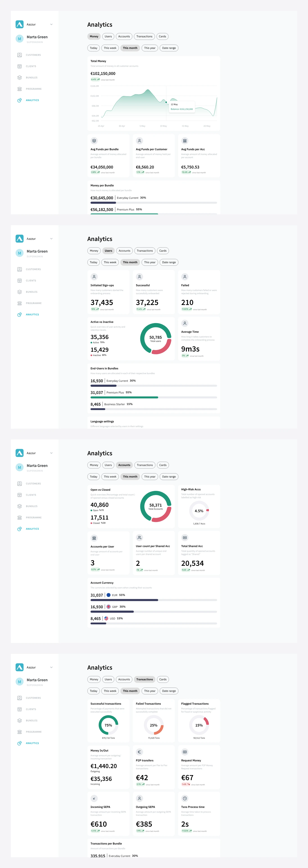
Task: Click the Initiated Sign-ups card icon
Action: coord(94,277)
